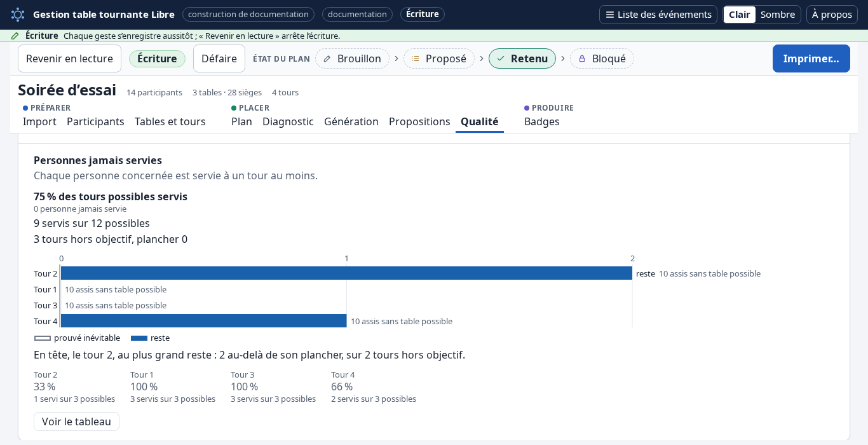The image size is (868, 445).
Task: Open Liste des événements
Action: [658, 15]
